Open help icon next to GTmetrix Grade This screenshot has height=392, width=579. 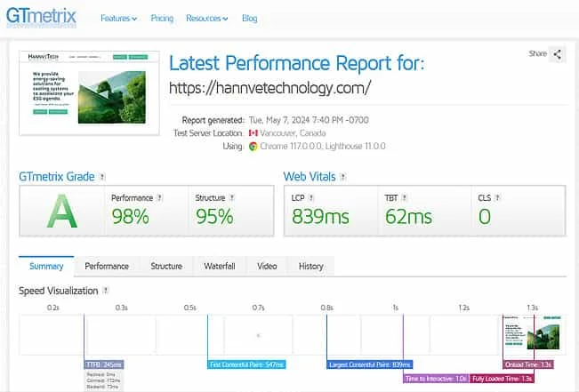point(102,177)
